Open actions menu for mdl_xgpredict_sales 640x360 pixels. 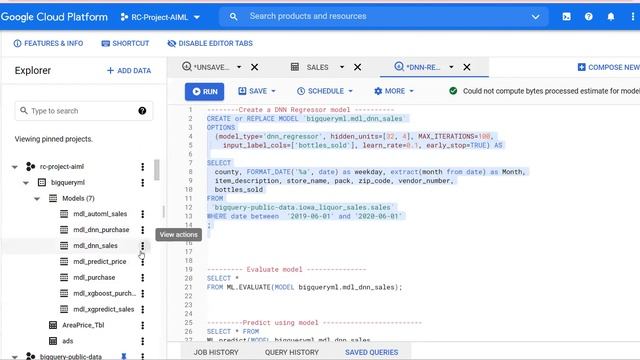point(142,309)
